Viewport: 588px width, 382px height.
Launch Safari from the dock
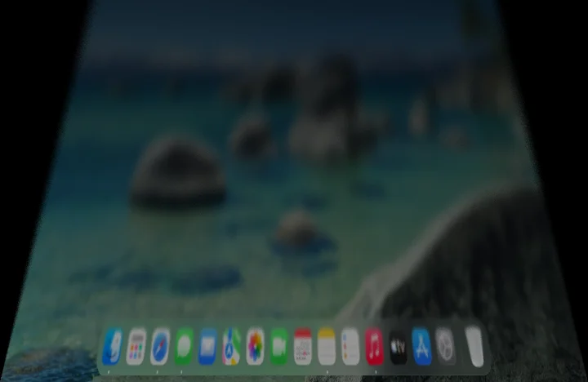[160, 346]
